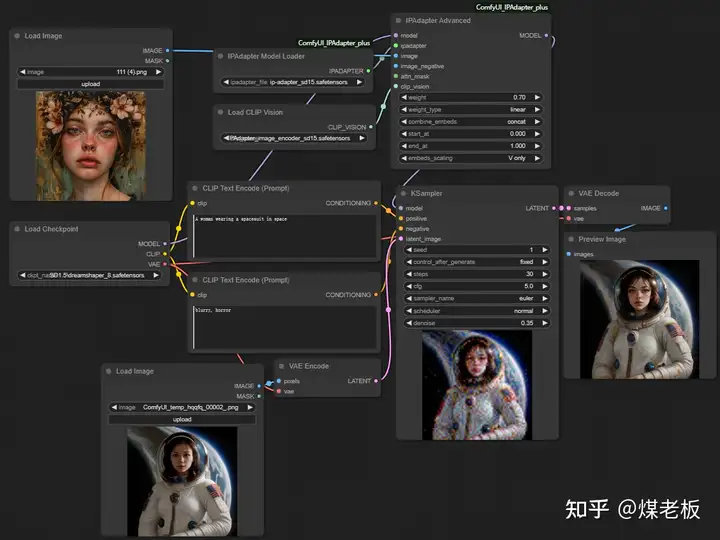720x540 pixels.
Task: Click the prompt box with the spacesuit text
Action: tap(284, 236)
